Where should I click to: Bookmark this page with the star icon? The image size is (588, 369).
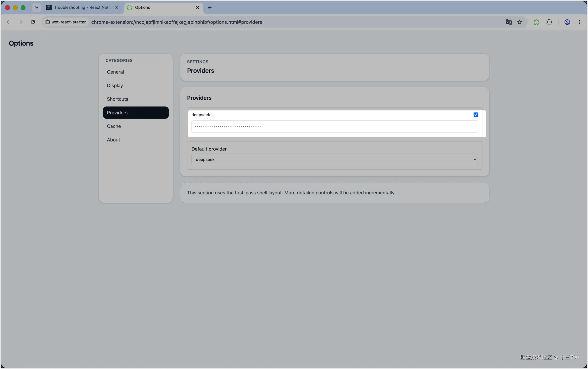520,22
